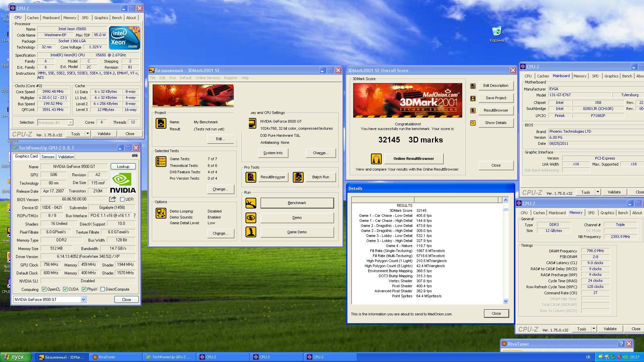Click the Batch Run icon in Pro Tools
Screen dimensions: 644x362
pyautogui.click(x=298, y=177)
